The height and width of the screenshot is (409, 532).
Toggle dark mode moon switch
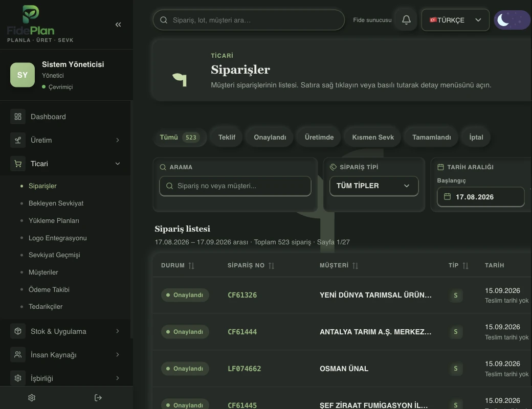(x=513, y=20)
